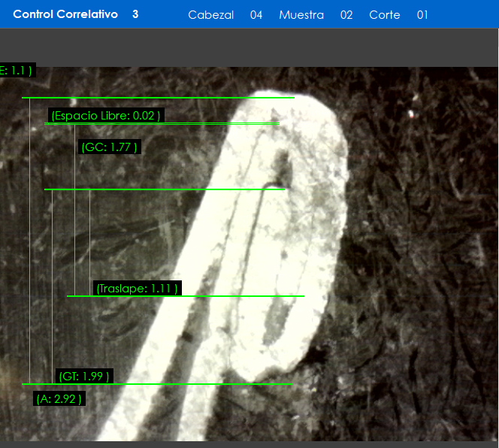Select the Espacio Libre 0.02 measurement label
Viewport: 499px width, 448px height.
tap(105, 116)
